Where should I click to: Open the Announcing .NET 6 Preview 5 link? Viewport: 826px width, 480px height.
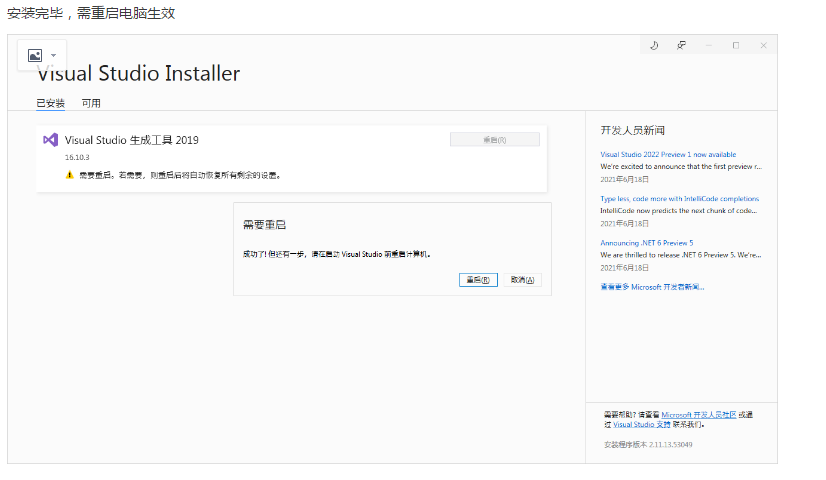(x=646, y=243)
